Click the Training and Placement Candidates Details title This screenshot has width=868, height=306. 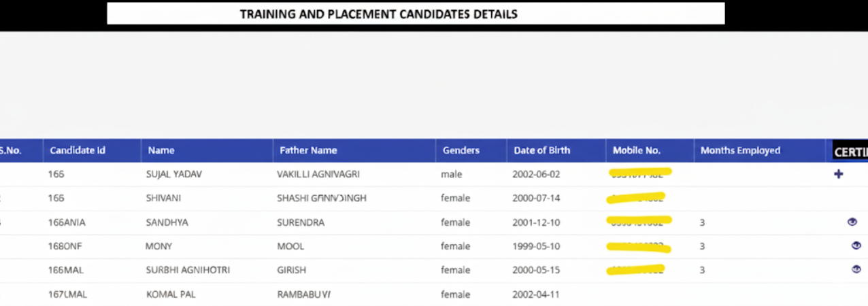coord(379,14)
